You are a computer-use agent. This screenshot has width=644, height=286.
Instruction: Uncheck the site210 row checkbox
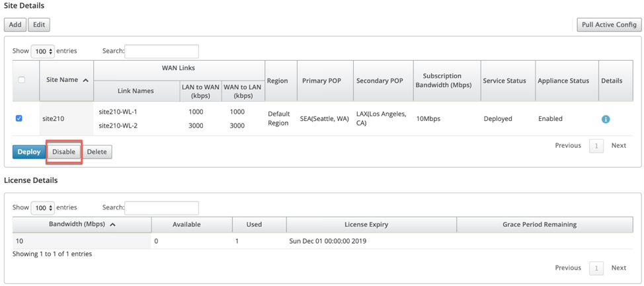pyautogui.click(x=19, y=118)
